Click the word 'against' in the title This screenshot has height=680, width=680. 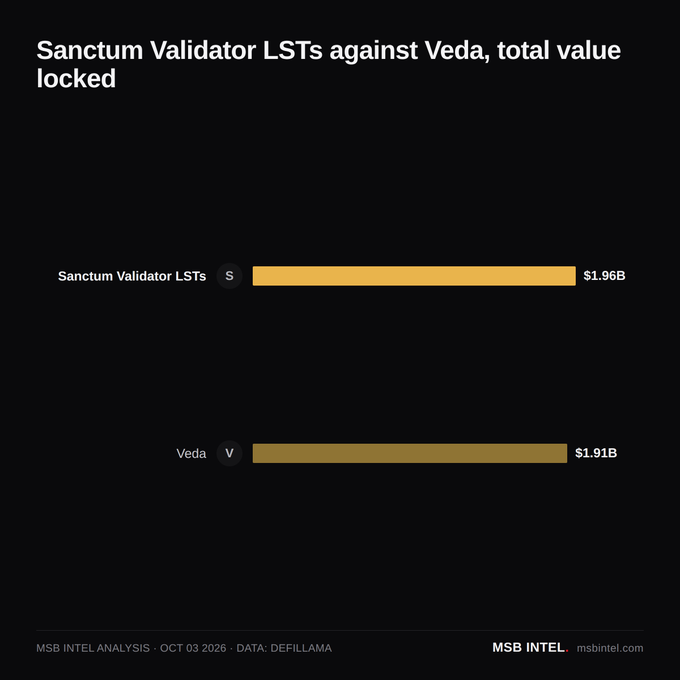373,51
